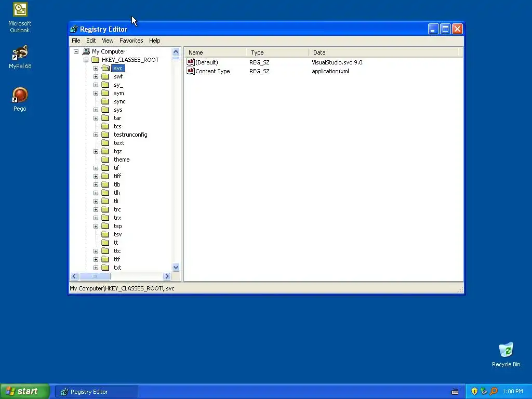Click the folder icon next to .tsv

pos(105,234)
